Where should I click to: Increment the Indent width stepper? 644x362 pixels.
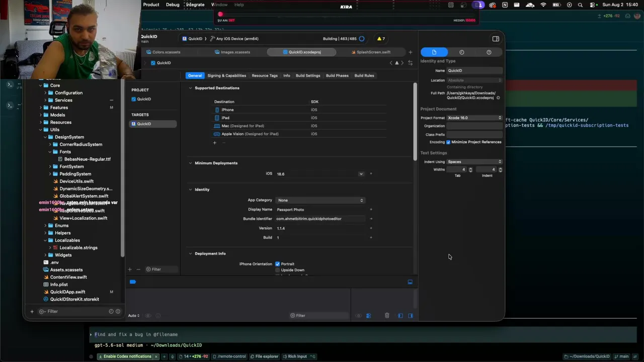[500, 168]
